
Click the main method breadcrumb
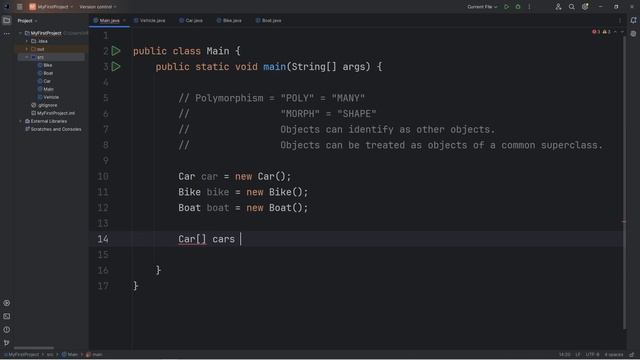(x=94, y=355)
